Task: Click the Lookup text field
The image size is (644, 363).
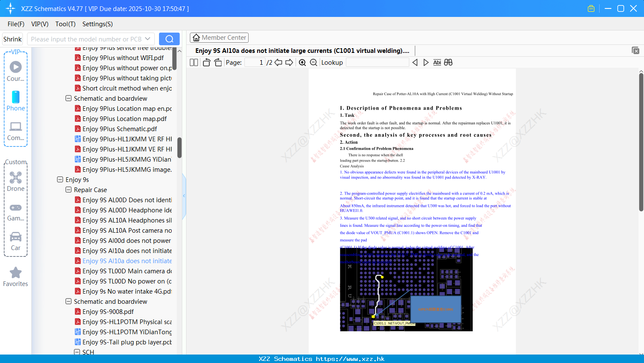Action: click(x=377, y=63)
